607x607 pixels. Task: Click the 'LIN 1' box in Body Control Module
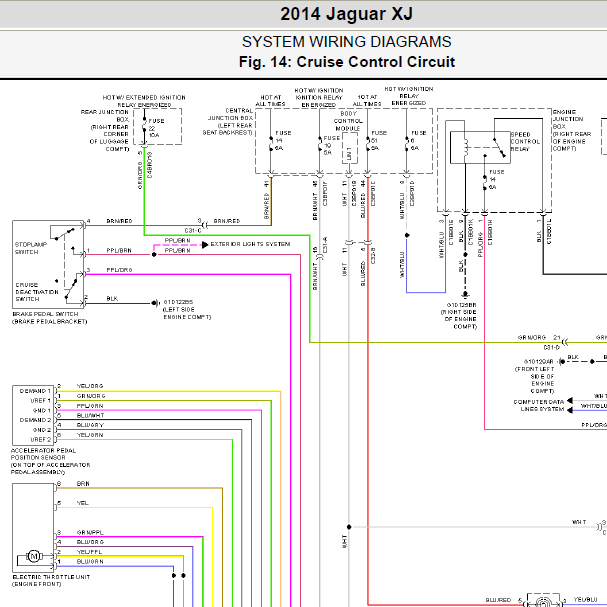(350, 148)
